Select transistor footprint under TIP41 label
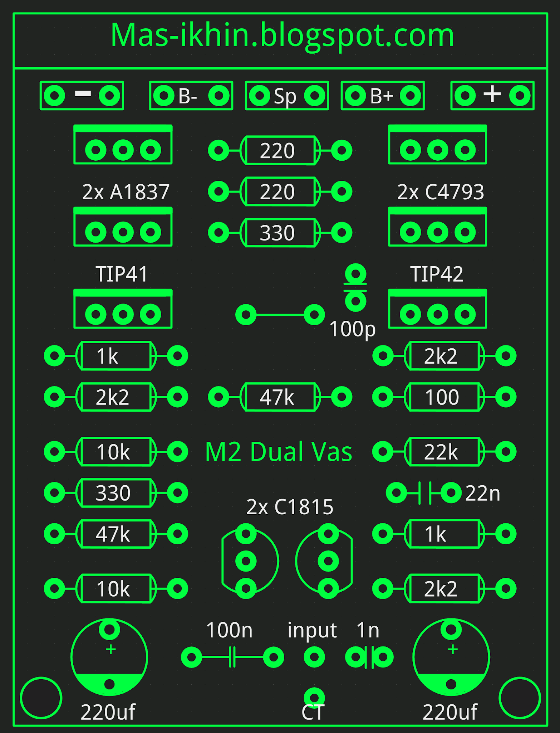The width and height of the screenshot is (560, 733). 123,309
